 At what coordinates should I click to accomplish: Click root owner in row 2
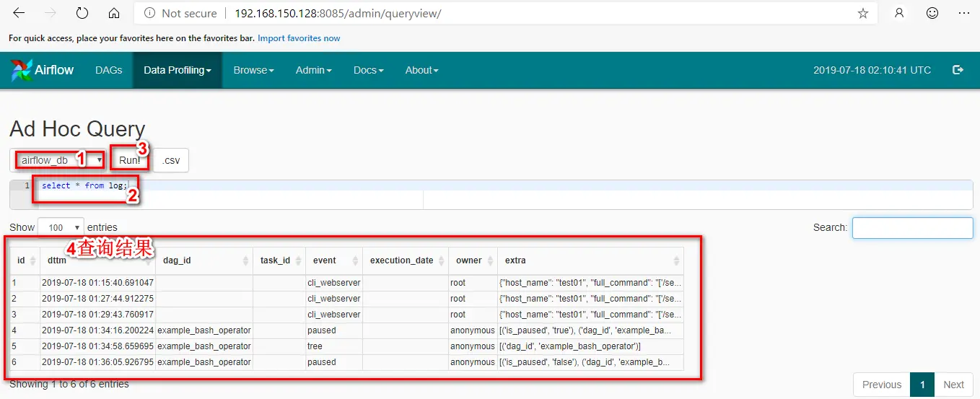click(x=473, y=299)
